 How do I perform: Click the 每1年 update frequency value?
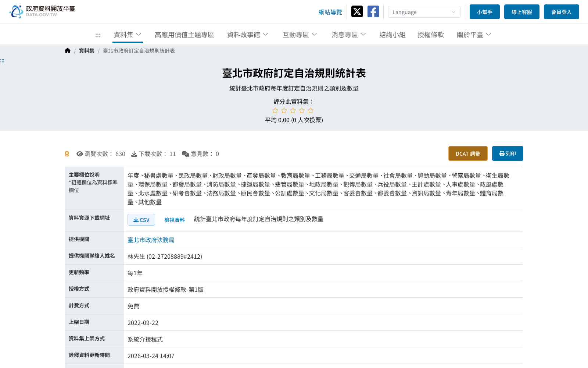135,273
